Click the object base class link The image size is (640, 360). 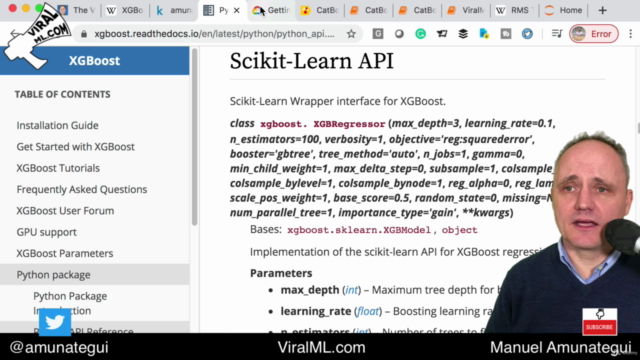459,230
